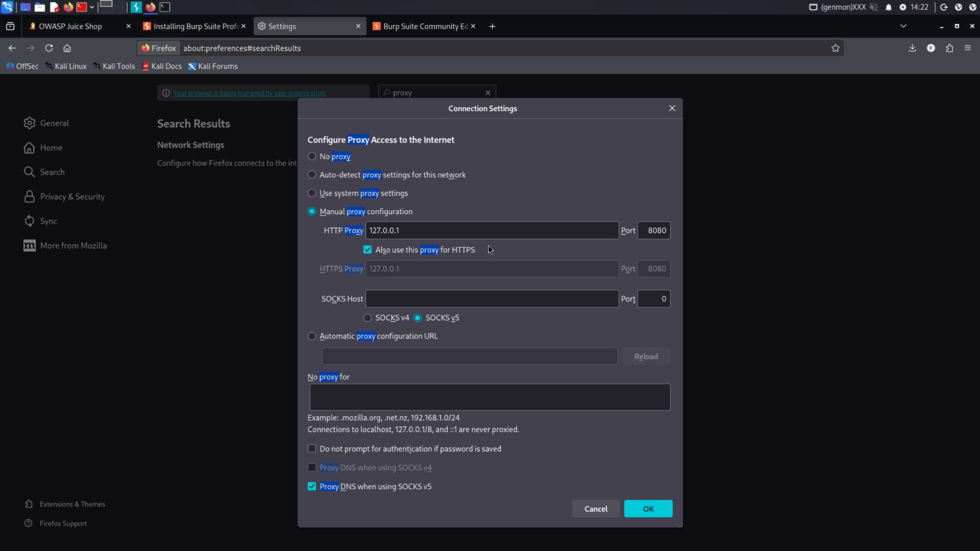The image size is (980, 551).
Task: Select SOCKS v5 radio button
Action: point(417,318)
